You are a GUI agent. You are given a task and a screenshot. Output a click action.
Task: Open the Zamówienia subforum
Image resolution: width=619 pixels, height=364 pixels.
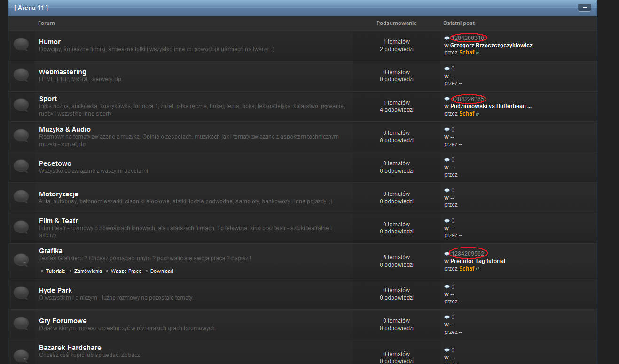coord(88,271)
